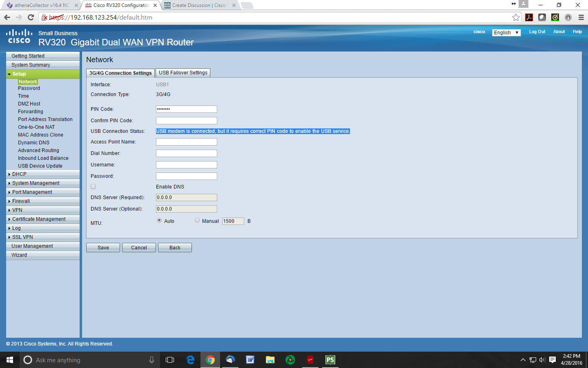Expand the System Management section

click(43, 183)
